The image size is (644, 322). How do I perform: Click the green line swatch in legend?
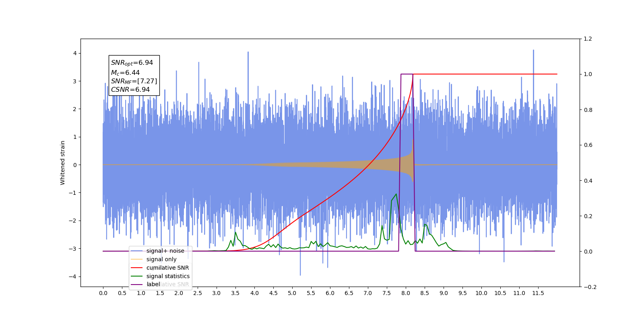137,276
